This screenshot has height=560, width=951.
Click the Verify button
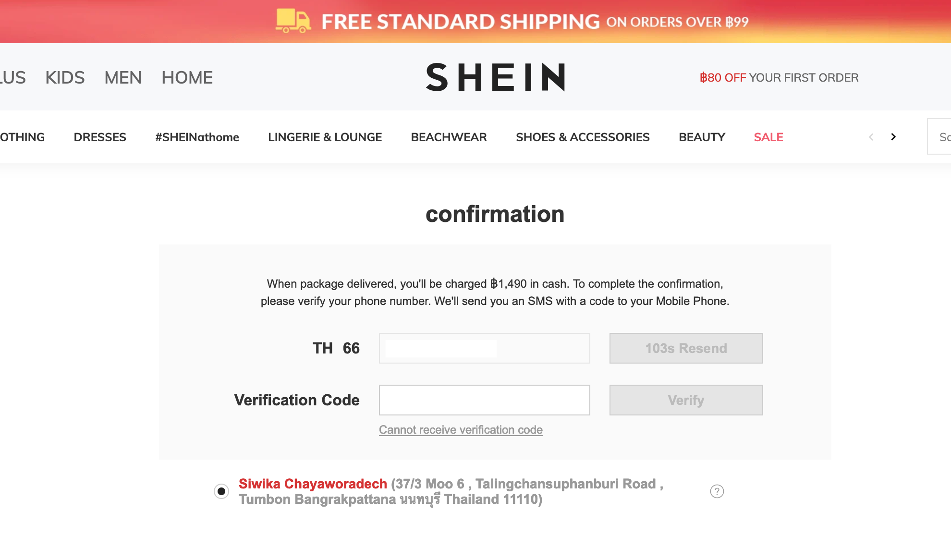point(686,400)
